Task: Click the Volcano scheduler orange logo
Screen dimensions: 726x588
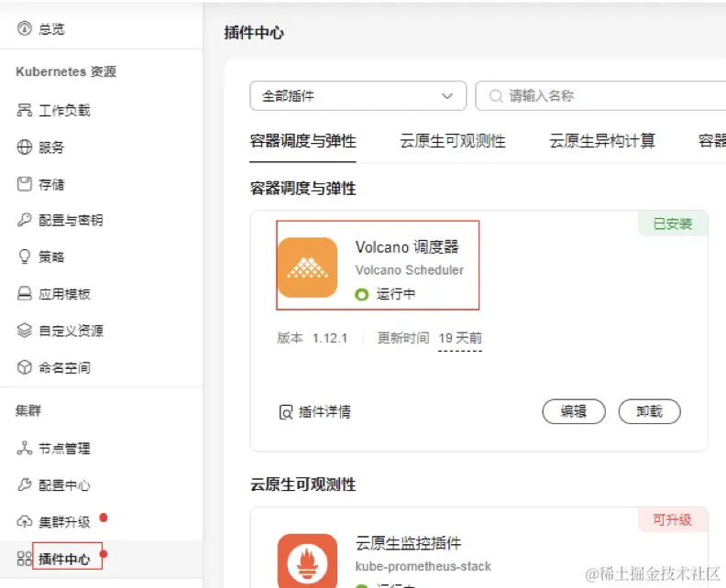Action: (307, 267)
